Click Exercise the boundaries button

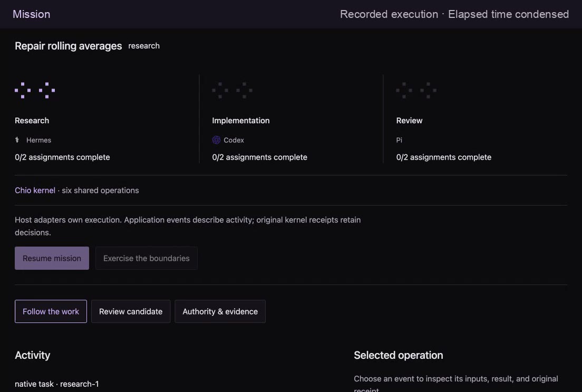click(146, 258)
